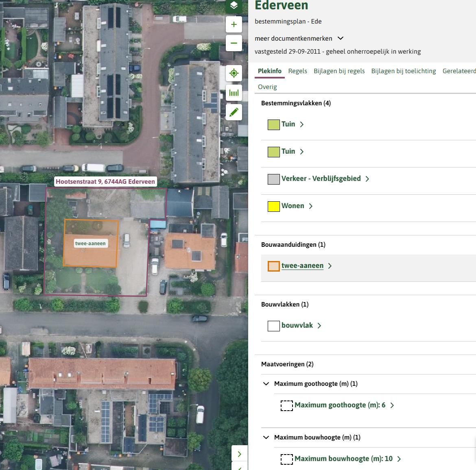Collapse Maximum goothoogte (m) section
This screenshot has height=470, width=476.
coord(266,384)
